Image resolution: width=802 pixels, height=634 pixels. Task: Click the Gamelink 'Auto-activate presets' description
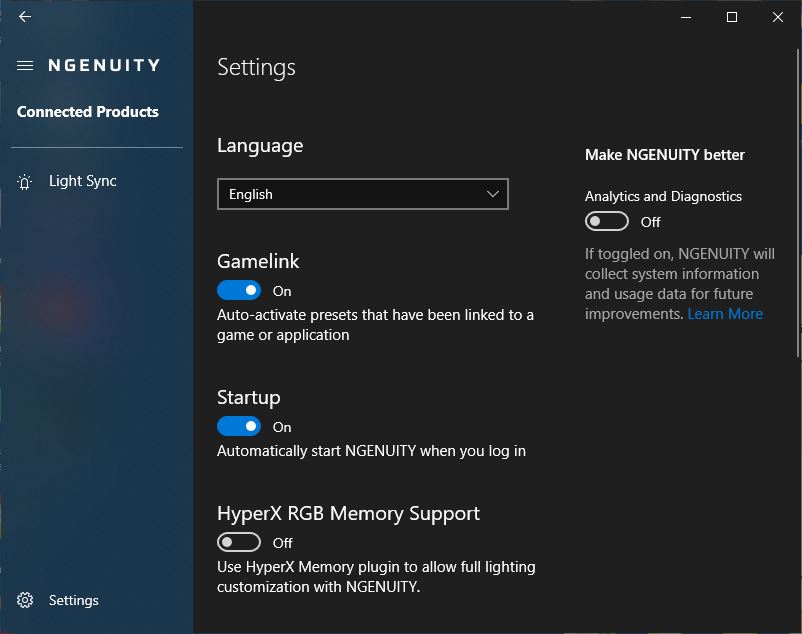[x=375, y=325]
